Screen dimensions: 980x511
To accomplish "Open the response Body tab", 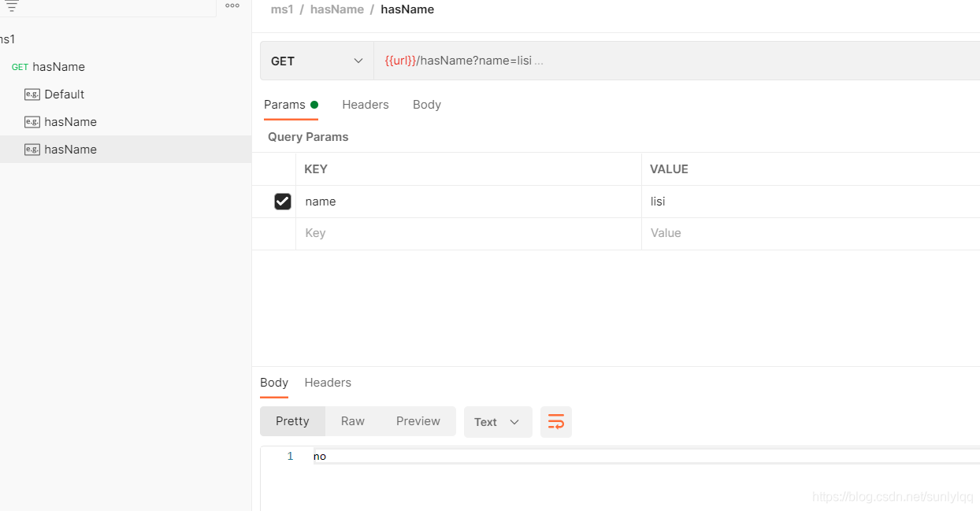I will [x=274, y=383].
